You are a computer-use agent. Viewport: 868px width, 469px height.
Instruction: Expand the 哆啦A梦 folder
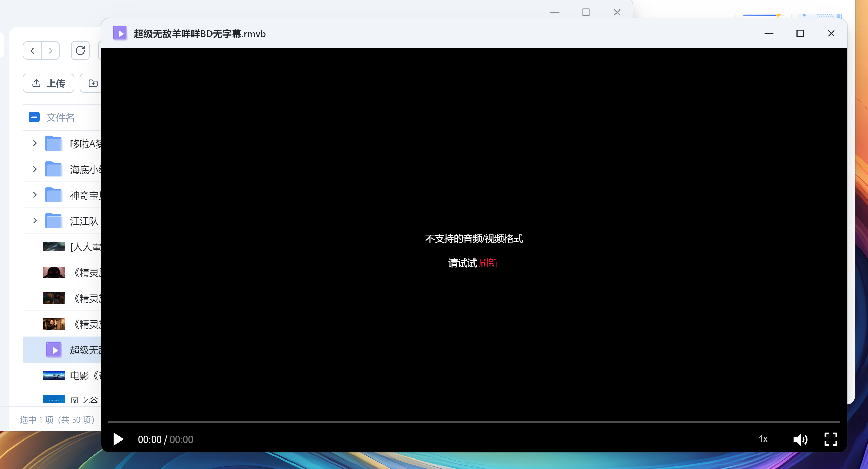35,143
